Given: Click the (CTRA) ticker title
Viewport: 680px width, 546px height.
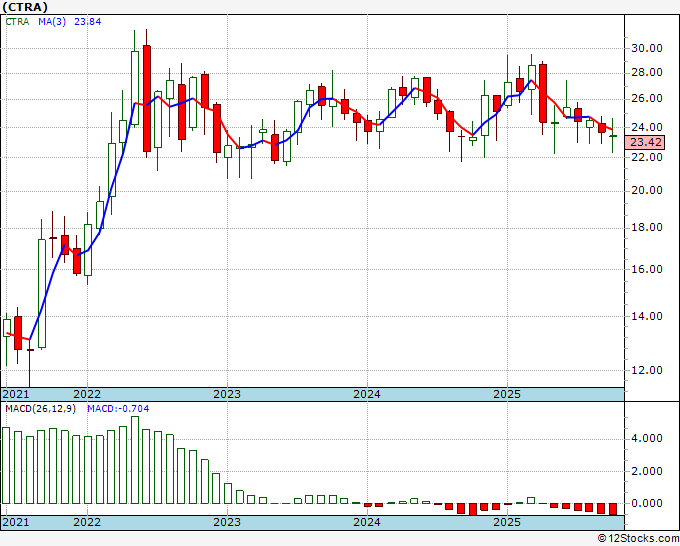Looking at the screenshot, I should click(x=32, y=6).
